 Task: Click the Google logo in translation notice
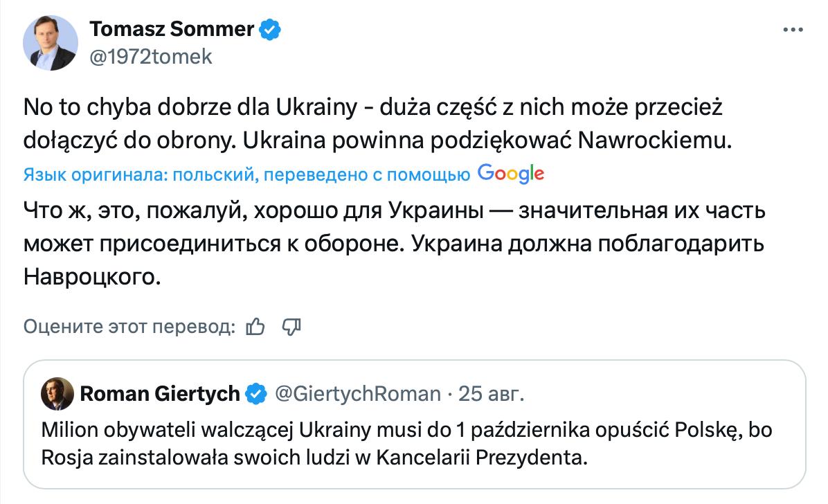click(511, 174)
